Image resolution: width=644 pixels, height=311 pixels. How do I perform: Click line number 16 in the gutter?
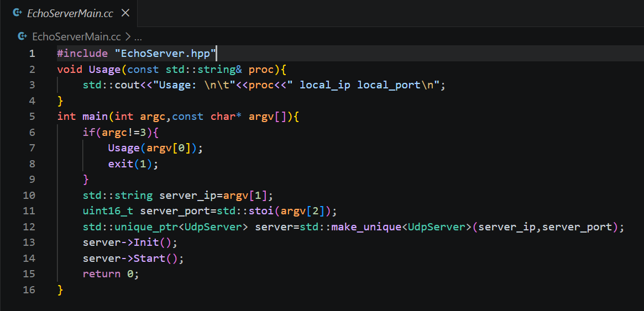pos(29,290)
